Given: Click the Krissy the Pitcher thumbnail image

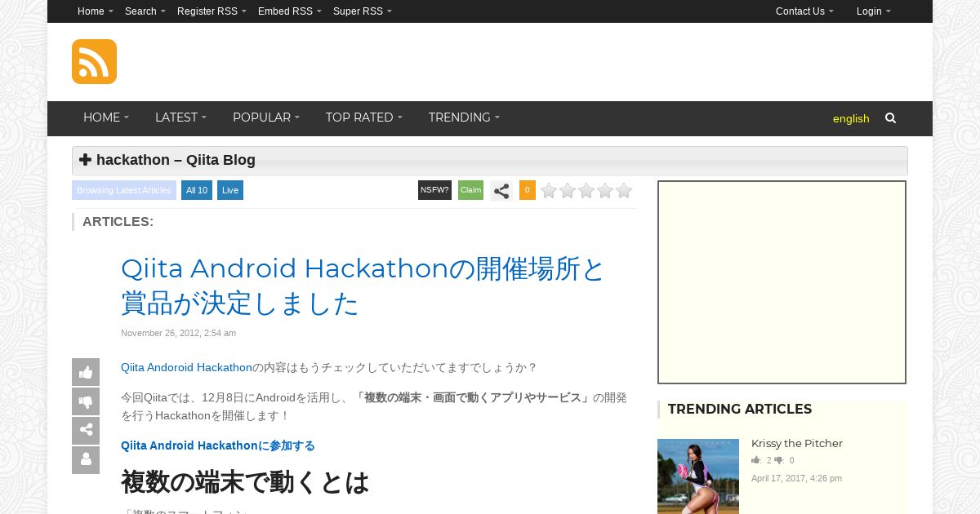Looking at the screenshot, I should (698, 476).
